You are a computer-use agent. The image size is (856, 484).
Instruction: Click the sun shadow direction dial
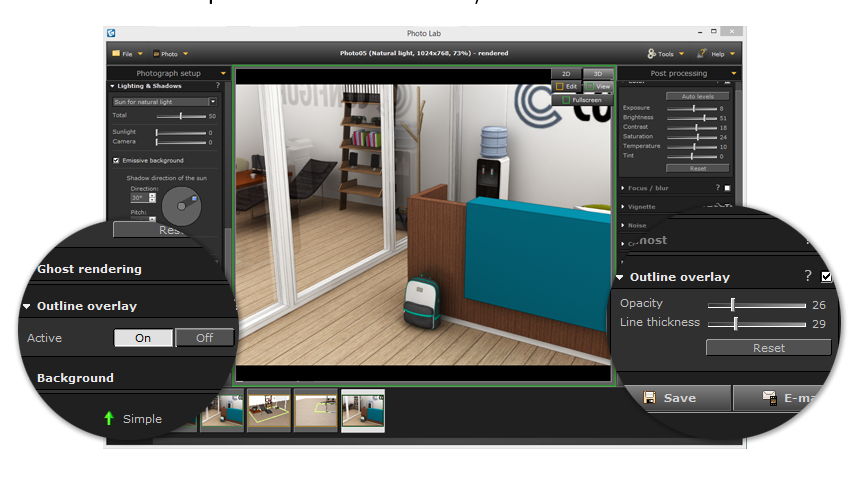point(182,206)
